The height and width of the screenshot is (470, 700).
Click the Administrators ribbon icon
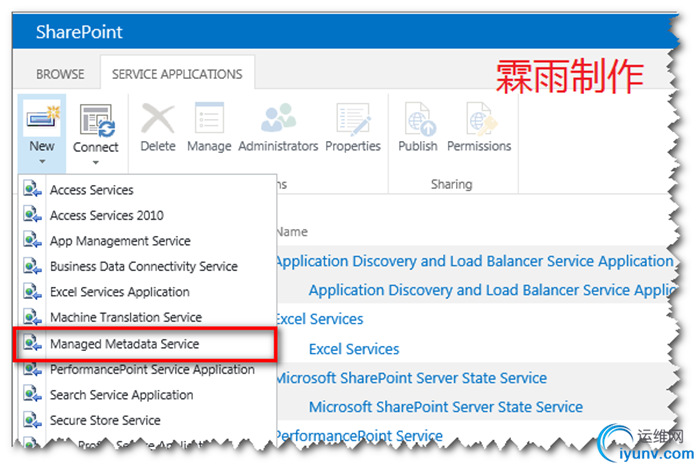click(278, 118)
